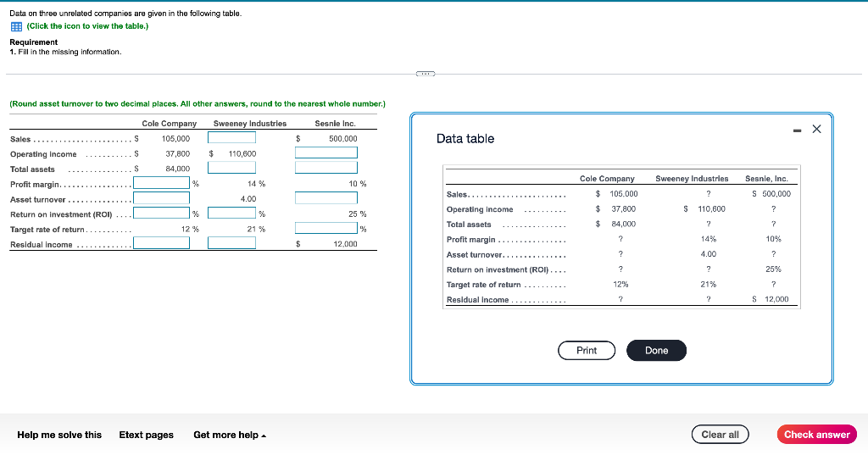Click the 21% target rate in the dialog
Screen dimensions: 868x455
tap(709, 284)
